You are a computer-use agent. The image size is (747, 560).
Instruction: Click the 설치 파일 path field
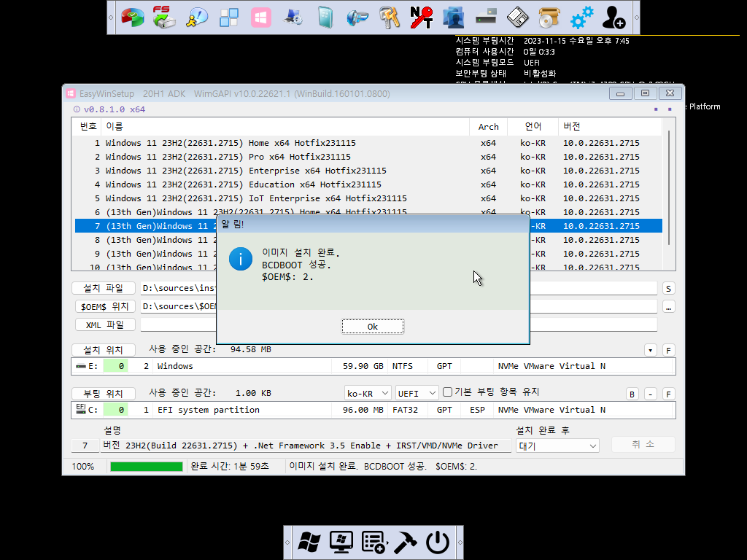399,288
